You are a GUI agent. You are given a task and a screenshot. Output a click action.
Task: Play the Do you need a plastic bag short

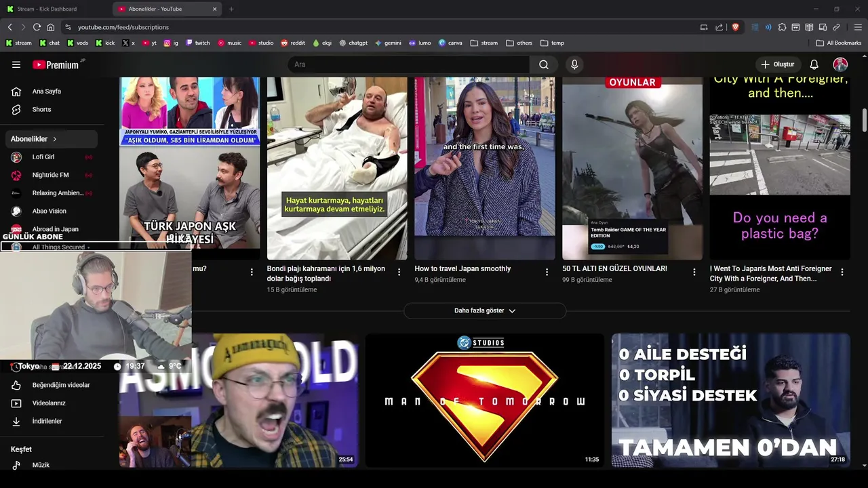[x=780, y=168]
